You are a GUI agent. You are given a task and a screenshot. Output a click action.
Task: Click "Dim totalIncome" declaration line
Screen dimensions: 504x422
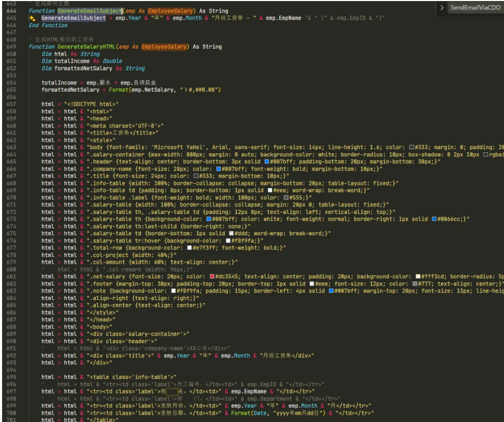tap(82, 61)
